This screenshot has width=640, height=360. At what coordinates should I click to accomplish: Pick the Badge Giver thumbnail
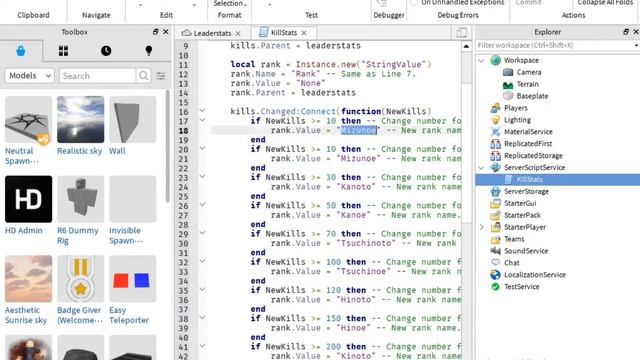pyautogui.click(x=80, y=279)
